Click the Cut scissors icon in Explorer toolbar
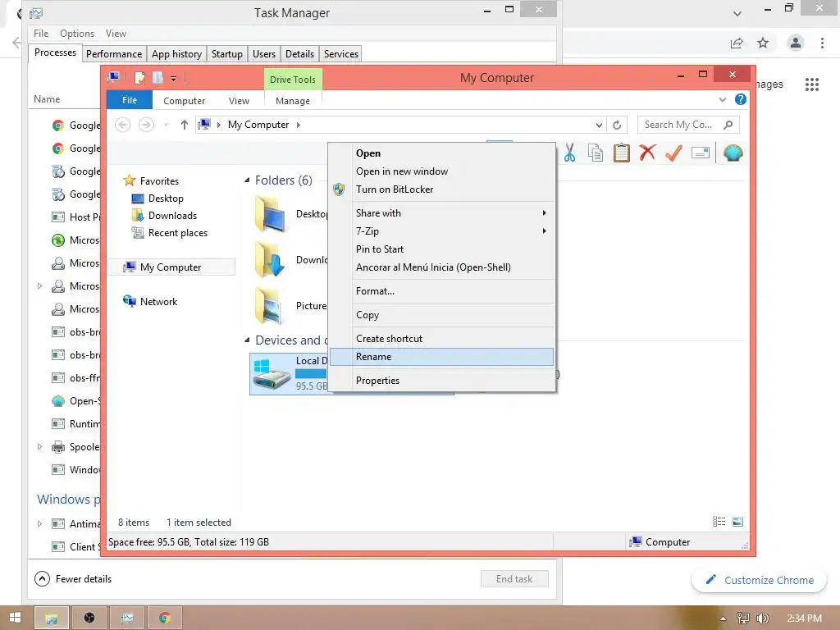Screen dimensions: 840x630 tap(569, 153)
